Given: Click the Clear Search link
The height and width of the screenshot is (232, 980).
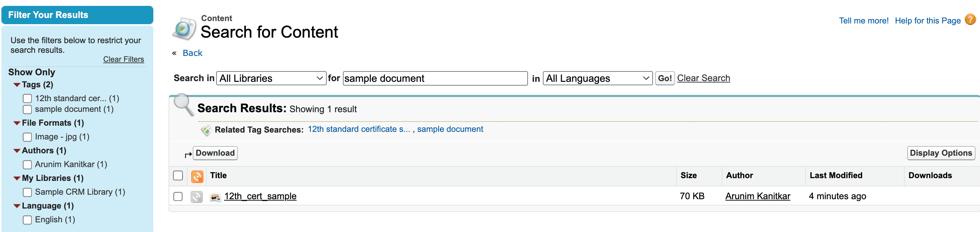Looking at the screenshot, I should pos(703,78).
